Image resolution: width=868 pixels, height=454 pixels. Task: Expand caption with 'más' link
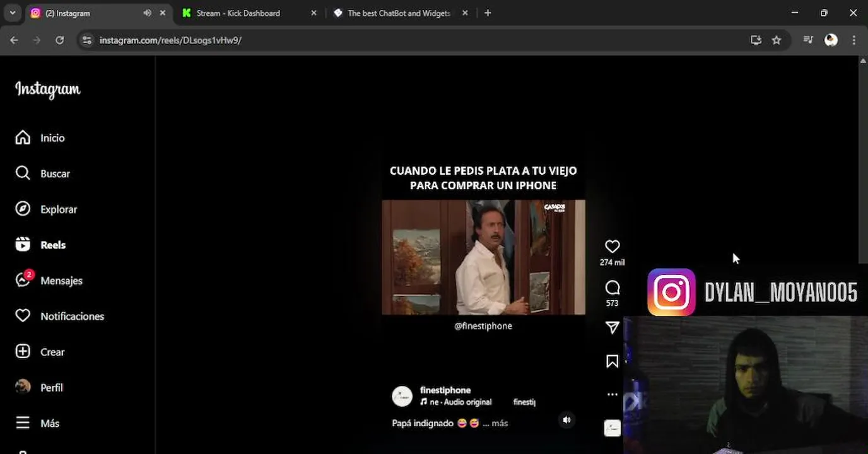[x=500, y=423]
